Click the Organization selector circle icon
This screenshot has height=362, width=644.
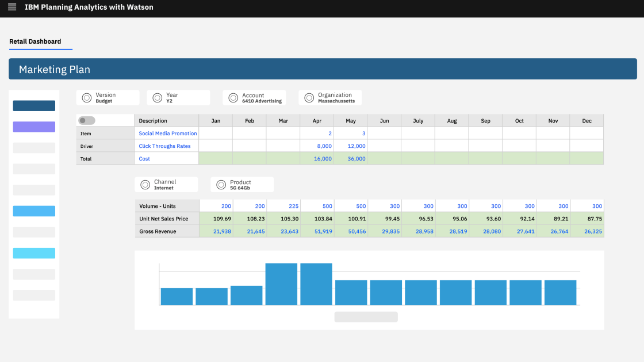pyautogui.click(x=309, y=98)
